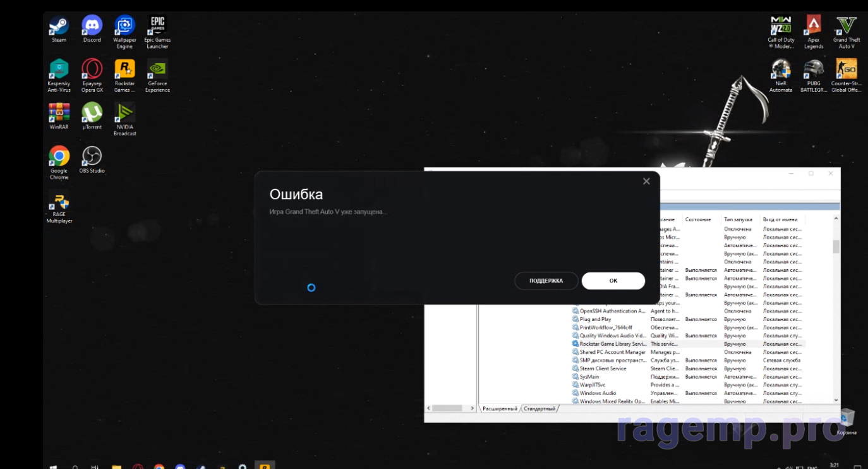Select the Kaspersky Anti-Virus icon

(x=59, y=70)
